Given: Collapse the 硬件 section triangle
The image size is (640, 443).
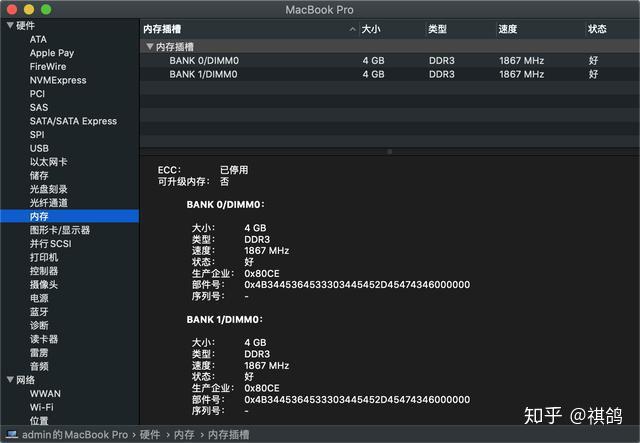Looking at the screenshot, I should coord(10,25).
